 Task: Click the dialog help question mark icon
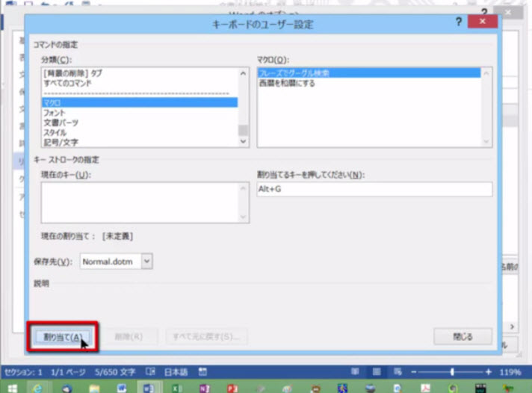pyautogui.click(x=459, y=23)
